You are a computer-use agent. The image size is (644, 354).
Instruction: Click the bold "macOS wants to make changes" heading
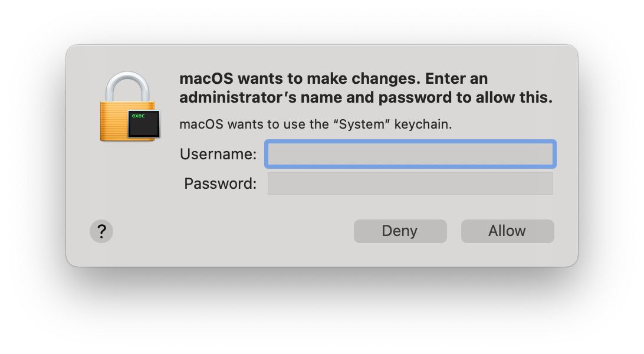pyautogui.click(x=333, y=79)
